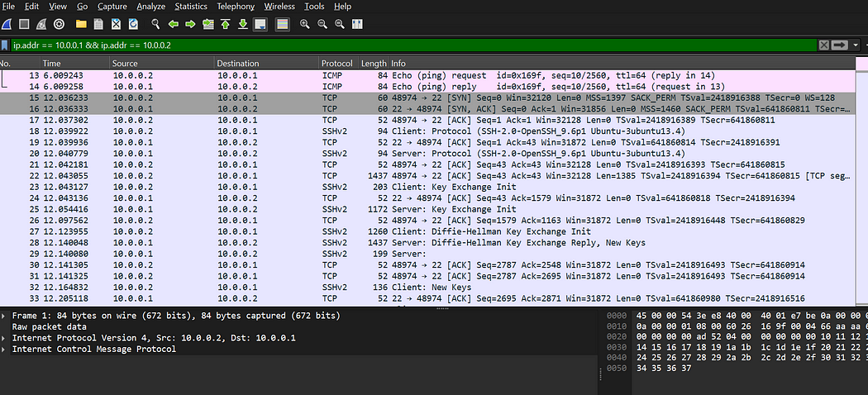Screen dimensions: 868x395
Task: Open the Telephony menu
Action: point(236,7)
